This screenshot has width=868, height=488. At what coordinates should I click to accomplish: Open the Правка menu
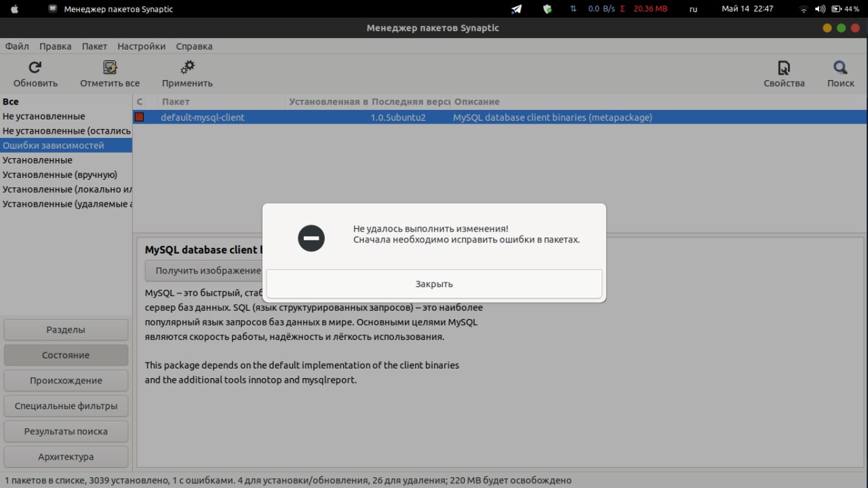(x=55, y=46)
